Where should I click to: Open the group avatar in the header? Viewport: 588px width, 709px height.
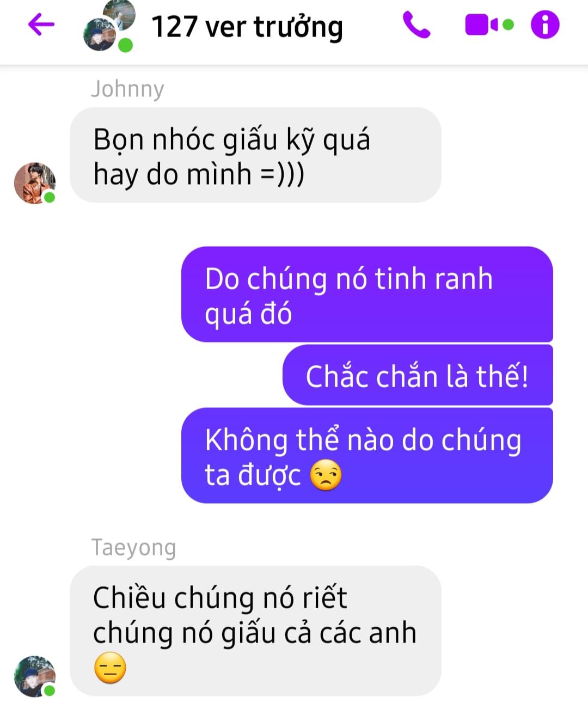pyautogui.click(x=109, y=26)
